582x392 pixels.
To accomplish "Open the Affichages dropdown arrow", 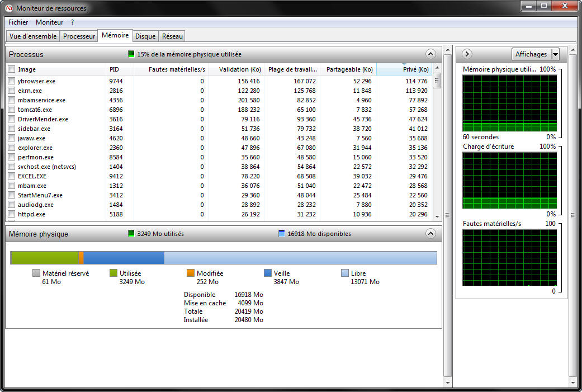I will pos(555,54).
